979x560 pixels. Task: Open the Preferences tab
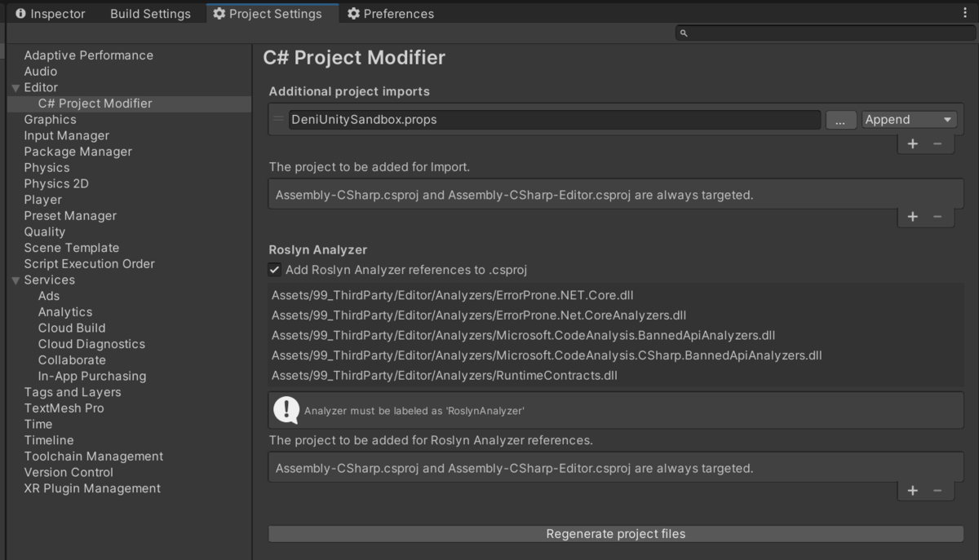click(x=391, y=14)
